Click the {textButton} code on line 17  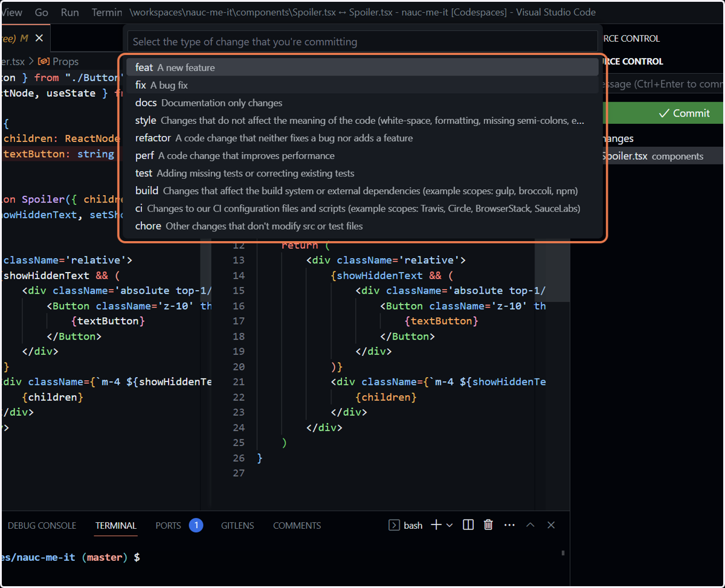click(441, 321)
